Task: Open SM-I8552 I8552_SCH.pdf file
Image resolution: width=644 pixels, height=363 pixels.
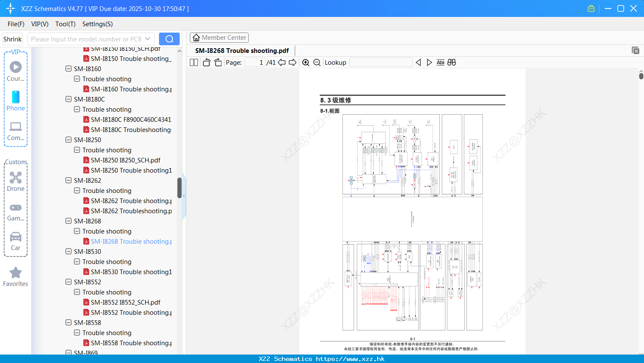Action: point(122,302)
